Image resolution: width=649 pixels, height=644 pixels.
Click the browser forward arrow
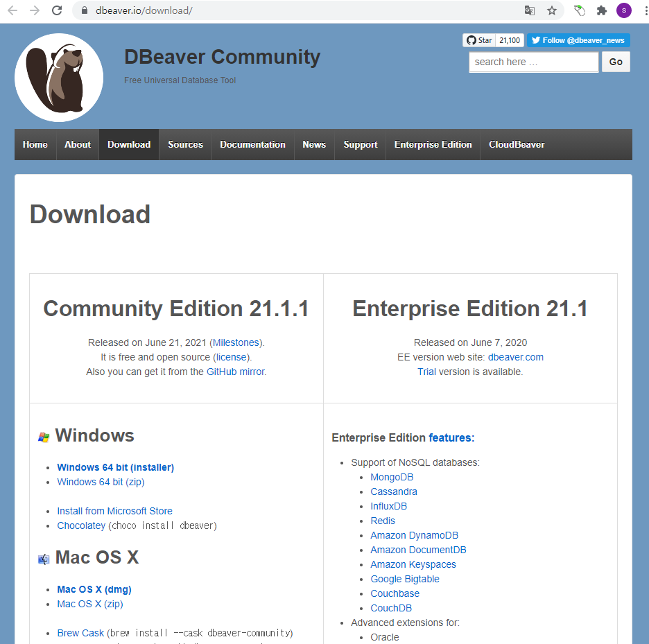35,10
